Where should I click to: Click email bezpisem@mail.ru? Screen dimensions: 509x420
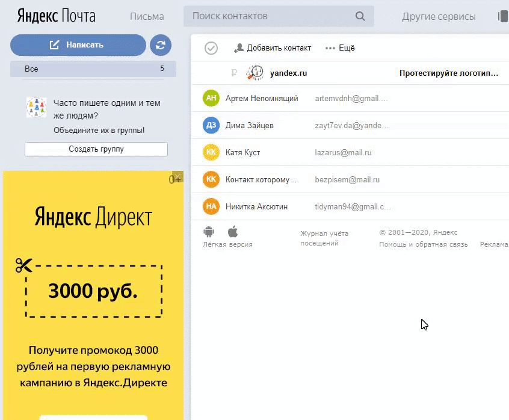click(x=347, y=179)
